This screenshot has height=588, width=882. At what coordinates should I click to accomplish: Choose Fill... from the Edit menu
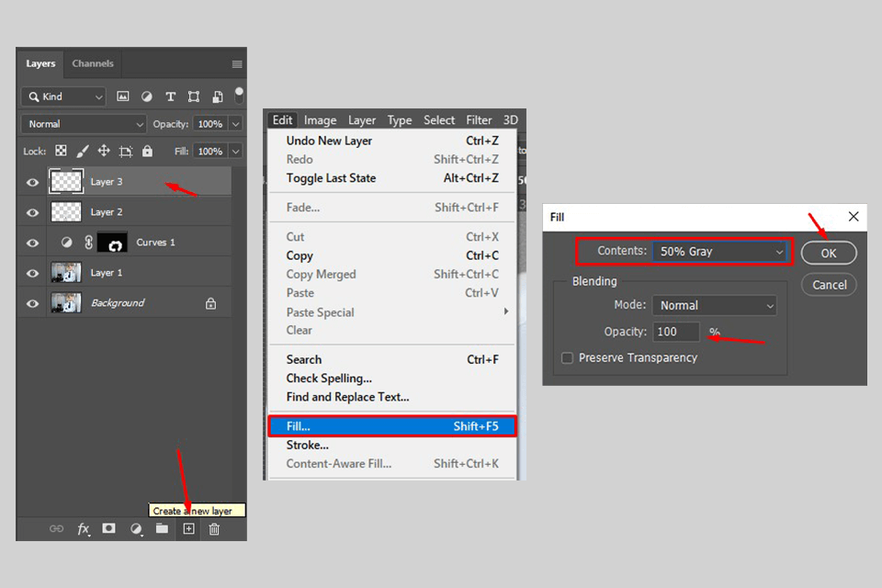pos(392,426)
